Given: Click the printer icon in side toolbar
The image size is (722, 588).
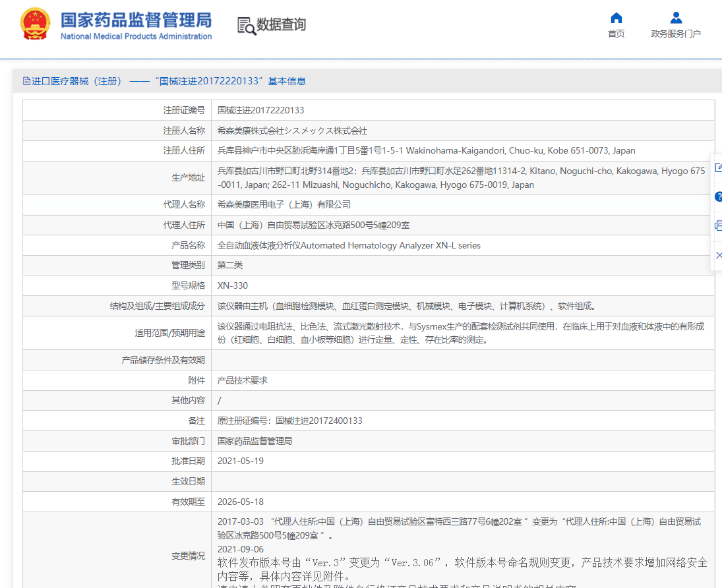Looking at the screenshot, I should point(718,225).
